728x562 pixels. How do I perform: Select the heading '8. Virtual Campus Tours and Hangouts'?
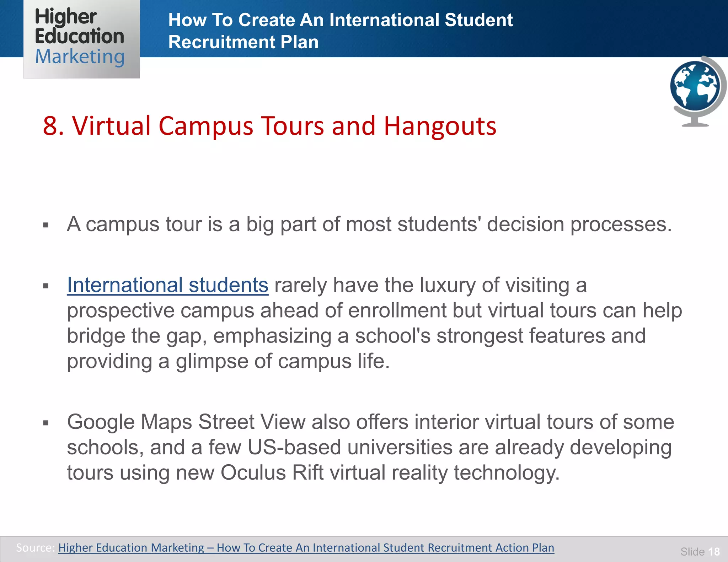(269, 126)
